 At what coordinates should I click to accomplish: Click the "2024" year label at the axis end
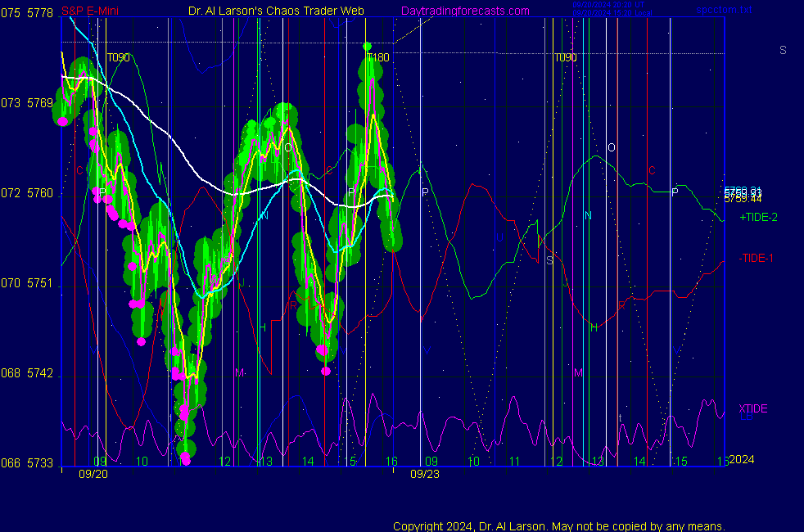click(742, 459)
